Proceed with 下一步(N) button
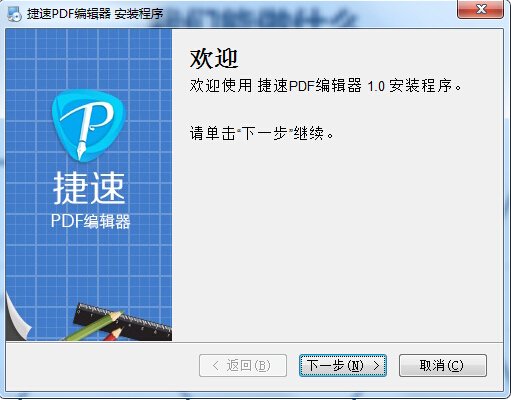The image size is (511, 400). tap(343, 366)
